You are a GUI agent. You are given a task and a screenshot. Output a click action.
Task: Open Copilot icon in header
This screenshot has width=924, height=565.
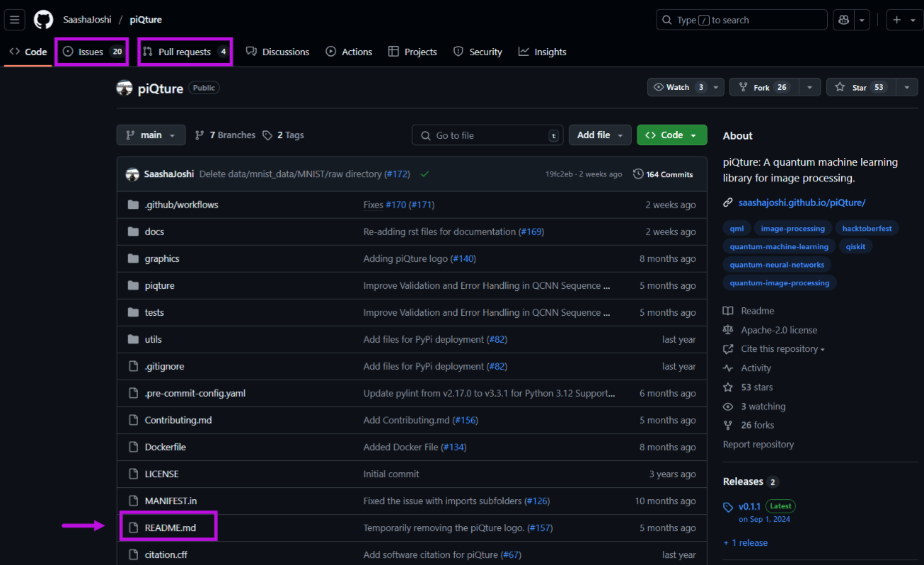[x=843, y=20]
